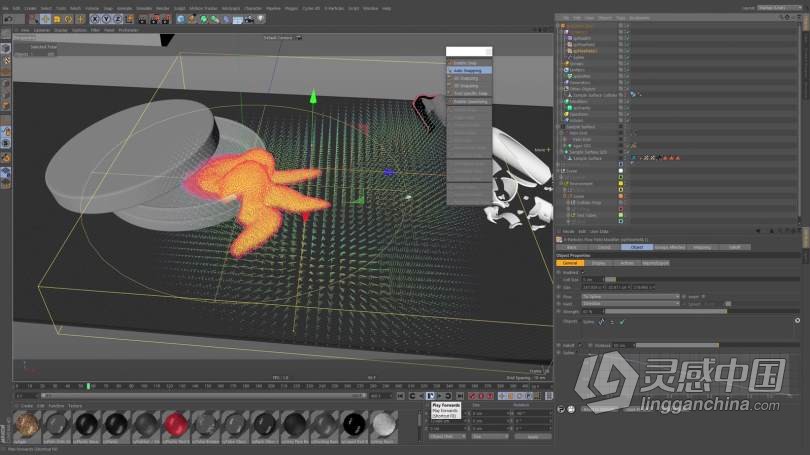Open the Create menu in menu bar
The height and width of the screenshot is (455, 810).
pyautogui.click(x=30, y=8)
